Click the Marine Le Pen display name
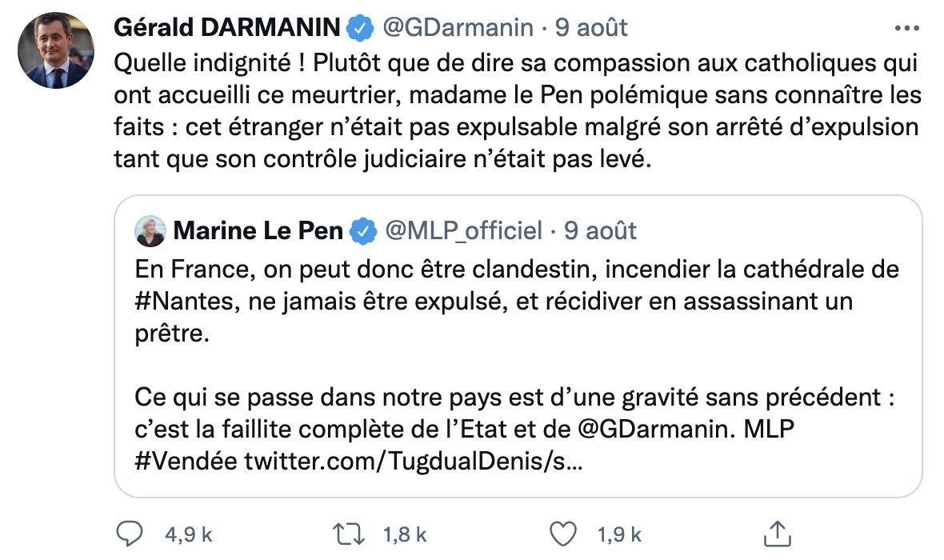Image resolution: width=944 pixels, height=560 pixels. pos(258,231)
